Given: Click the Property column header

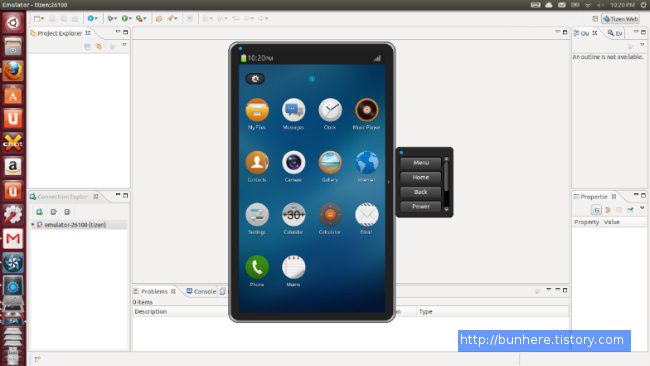Looking at the screenshot, I should point(586,222).
